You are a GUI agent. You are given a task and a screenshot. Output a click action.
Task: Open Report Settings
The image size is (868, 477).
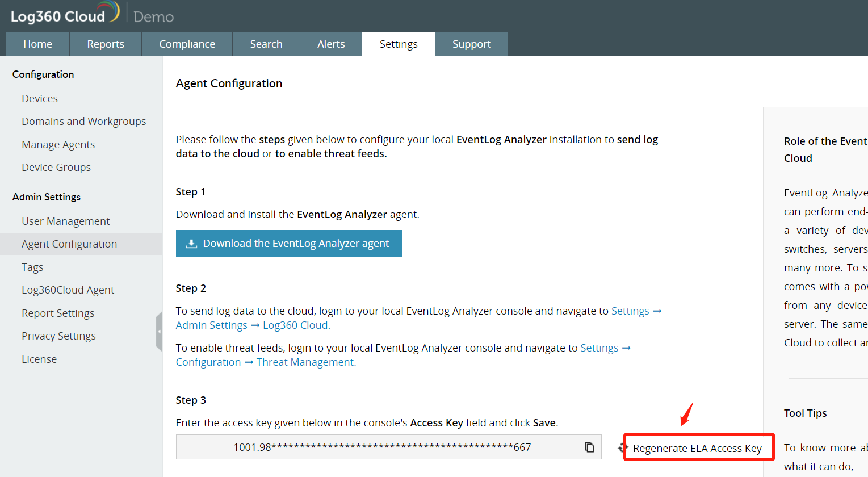(x=58, y=313)
